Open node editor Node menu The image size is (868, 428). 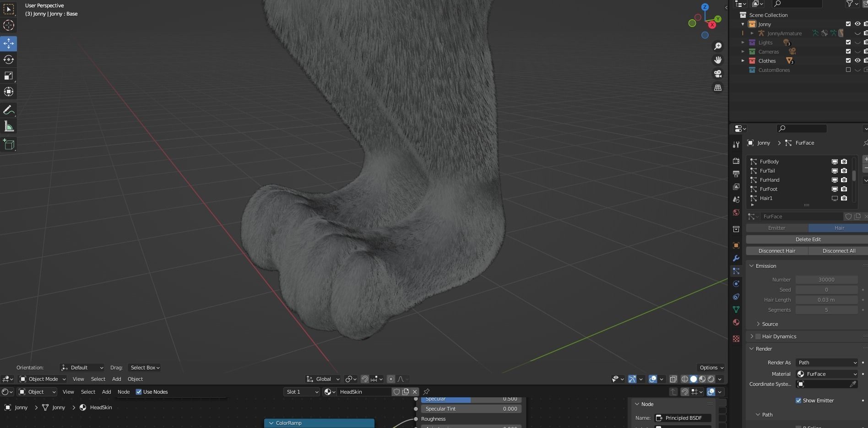(x=124, y=392)
